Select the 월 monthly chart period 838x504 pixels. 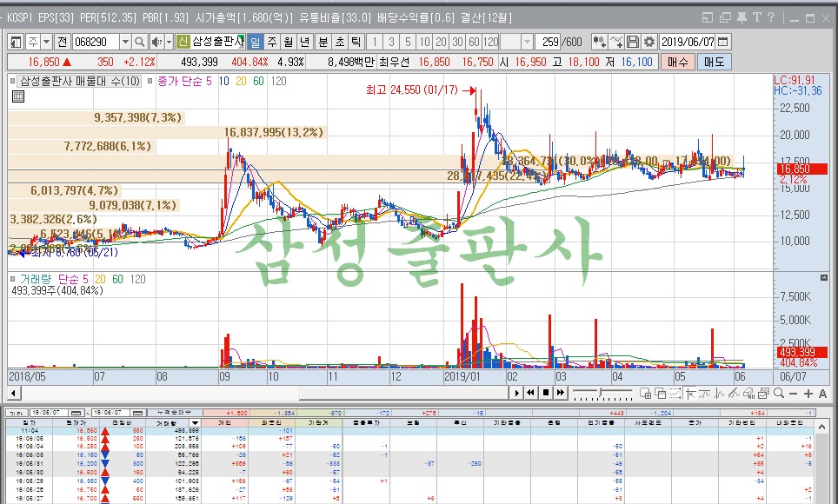pyautogui.click(x=289, y=42)
